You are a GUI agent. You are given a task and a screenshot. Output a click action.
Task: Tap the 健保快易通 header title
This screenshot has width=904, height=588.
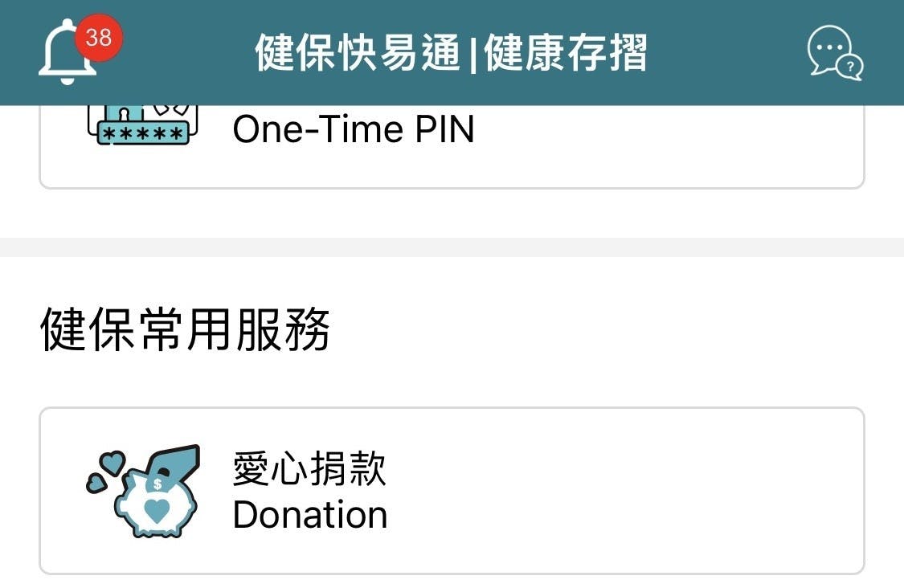click(x=358, y=52)
